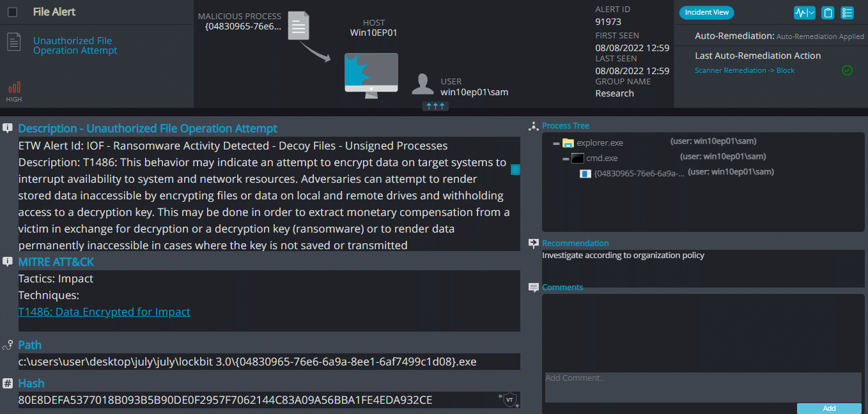
Task: Open the Scanner Remediation -> Block link
Action: (x=745, y=70)
